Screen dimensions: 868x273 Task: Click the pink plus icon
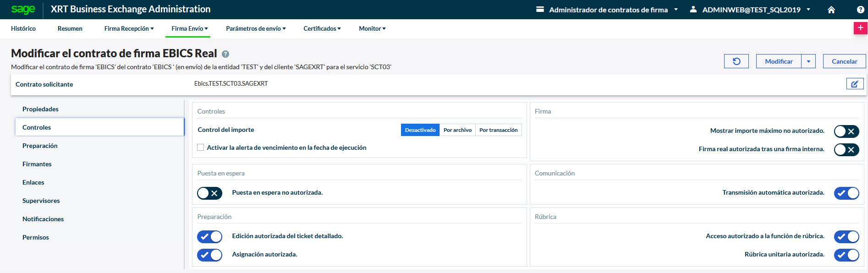click(x=860, y=28)
